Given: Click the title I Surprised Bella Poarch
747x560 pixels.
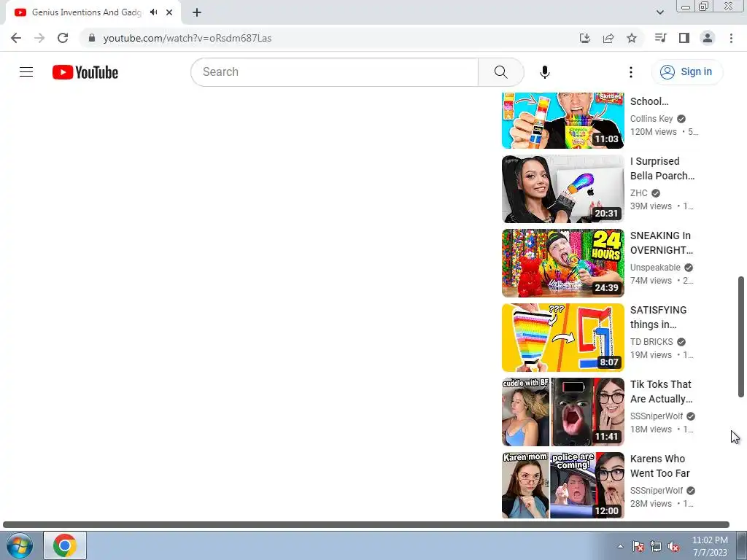Looking at the screenshot, I should point(662,168).
